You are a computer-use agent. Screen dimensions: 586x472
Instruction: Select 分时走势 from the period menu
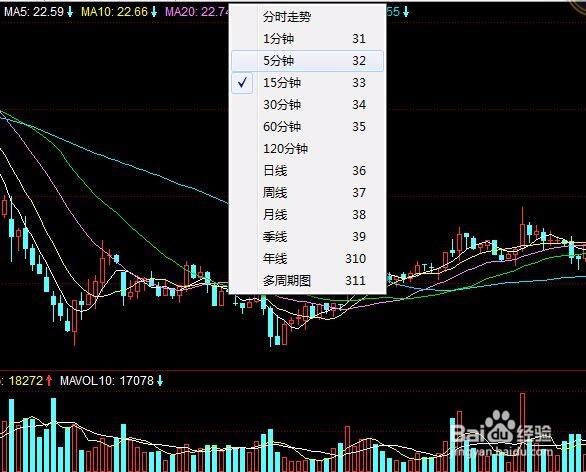(x=307, y=16)
